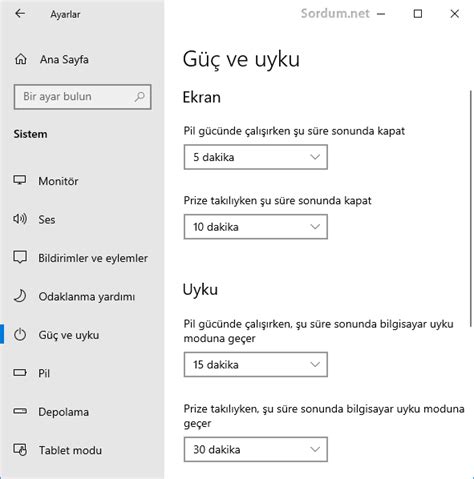Click the vertical scrollbar on the right
The width and height of the screenshot is (474, 479).
point(471,208)
